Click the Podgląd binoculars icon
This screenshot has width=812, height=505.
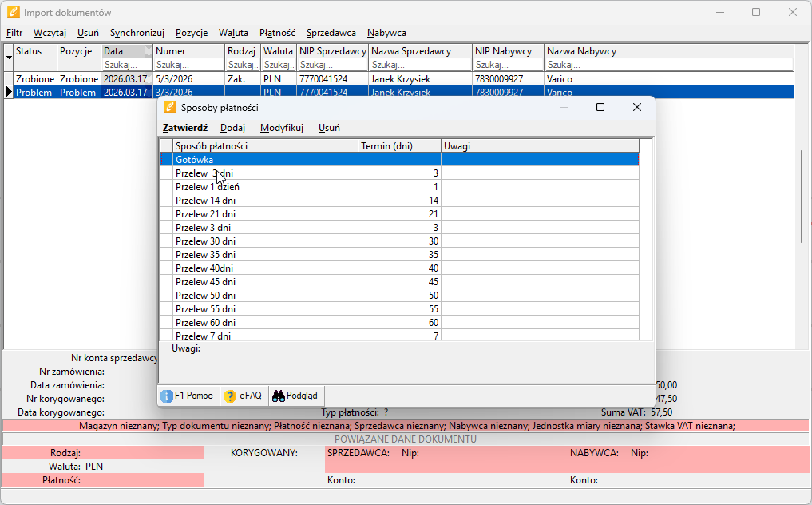point(279,396)
